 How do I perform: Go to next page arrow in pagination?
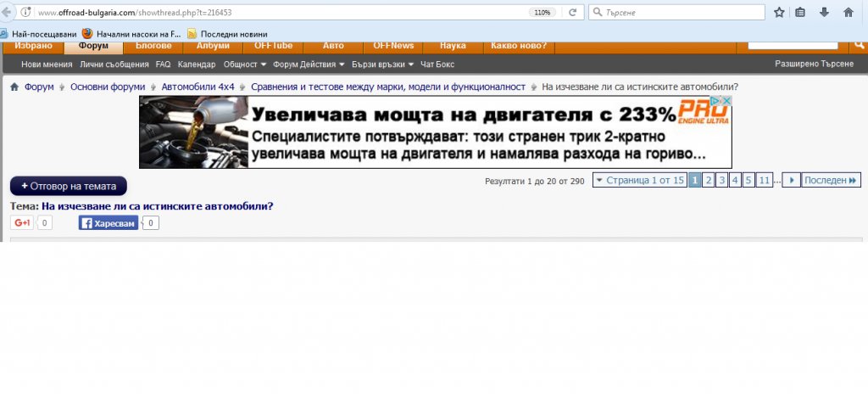(791, 180)
